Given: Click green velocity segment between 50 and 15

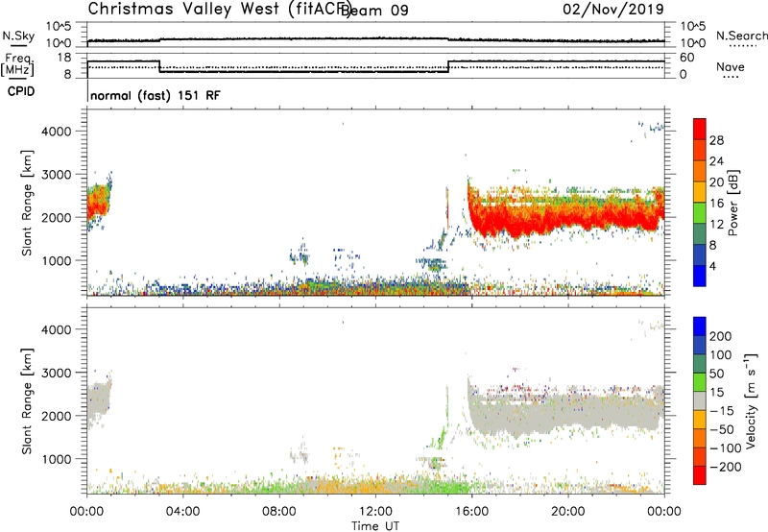Looking at the screenshot, I should coord(700,382).
